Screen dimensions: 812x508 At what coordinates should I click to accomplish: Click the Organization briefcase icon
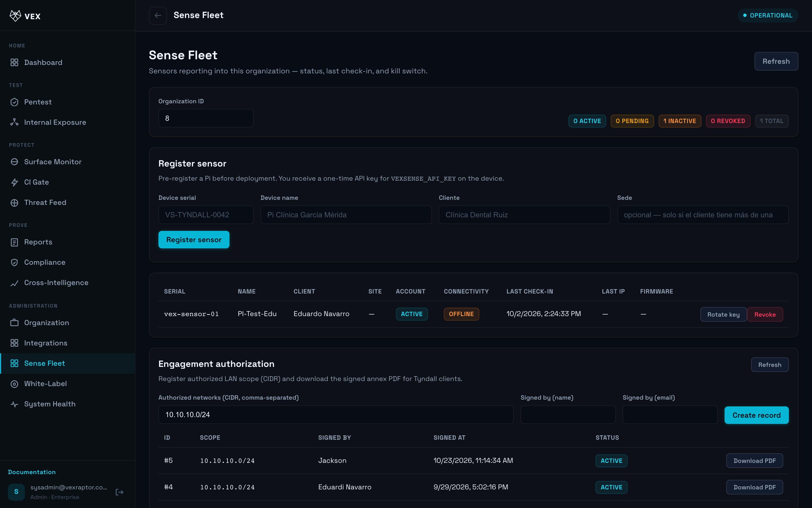coord(14,323)
